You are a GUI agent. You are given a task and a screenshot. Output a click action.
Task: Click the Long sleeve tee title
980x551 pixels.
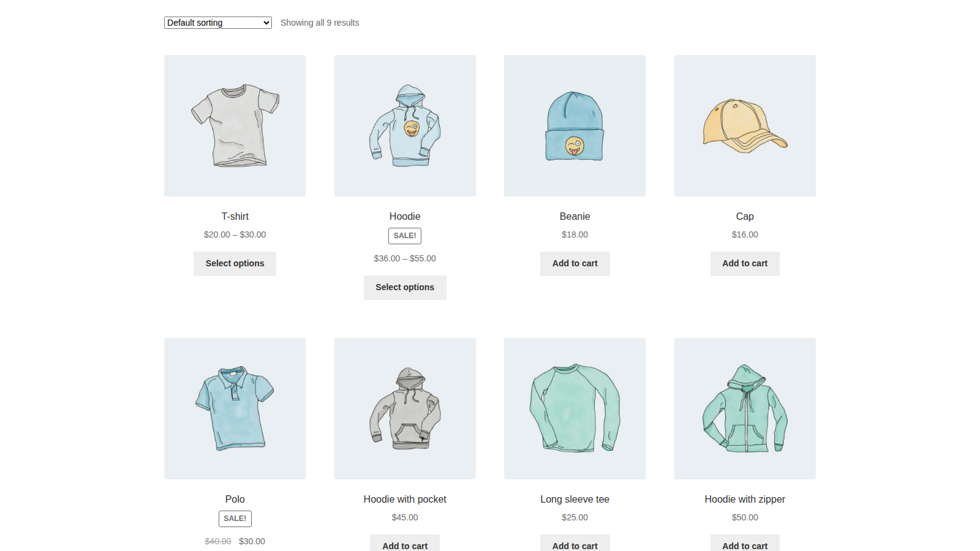point(575,499)
